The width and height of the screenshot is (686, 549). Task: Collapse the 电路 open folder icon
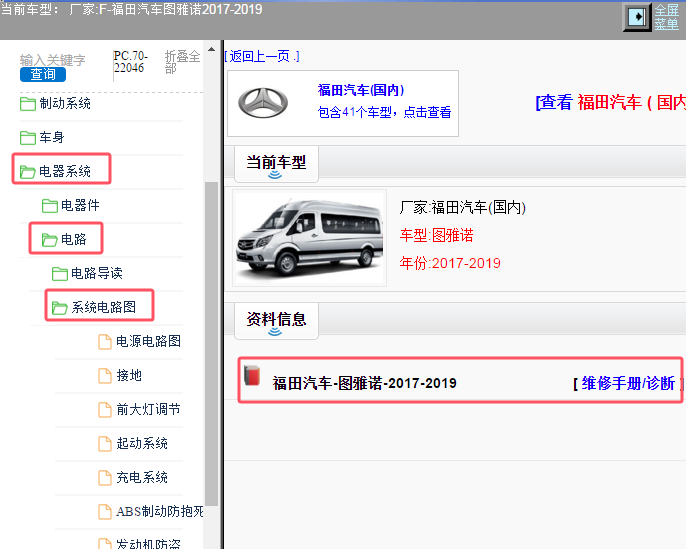49,240
